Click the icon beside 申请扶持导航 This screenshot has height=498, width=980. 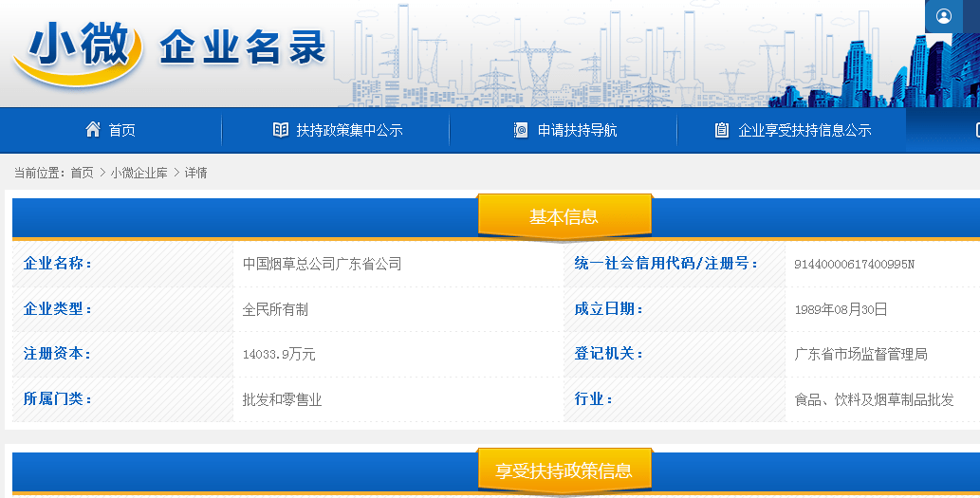[x=521, y=129]
